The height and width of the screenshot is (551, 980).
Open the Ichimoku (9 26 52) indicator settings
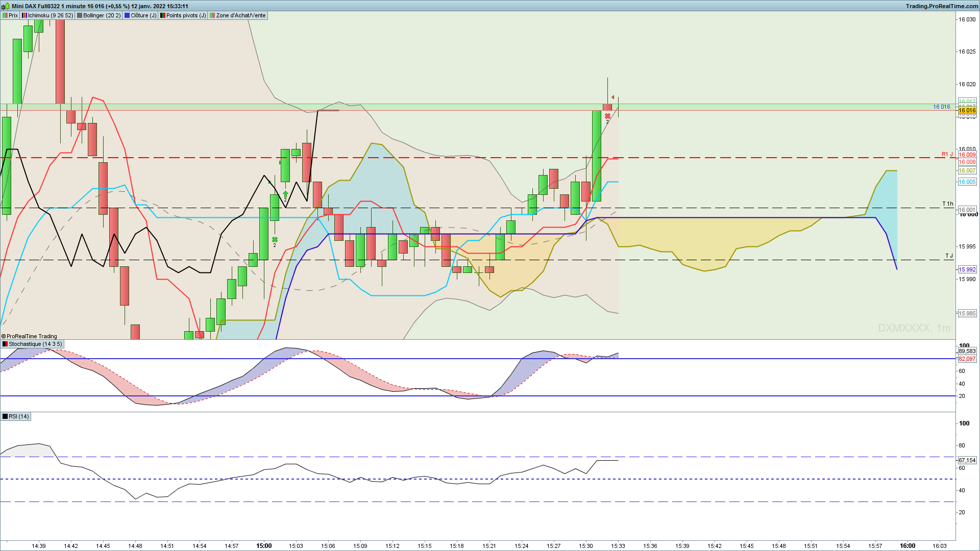click(x=47, y=15)
